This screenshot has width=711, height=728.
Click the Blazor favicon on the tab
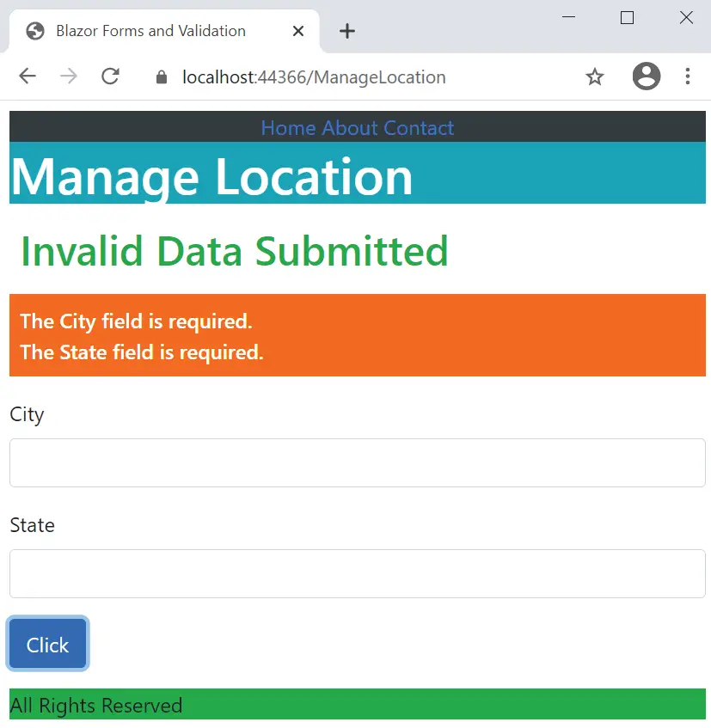coord(34,31)
